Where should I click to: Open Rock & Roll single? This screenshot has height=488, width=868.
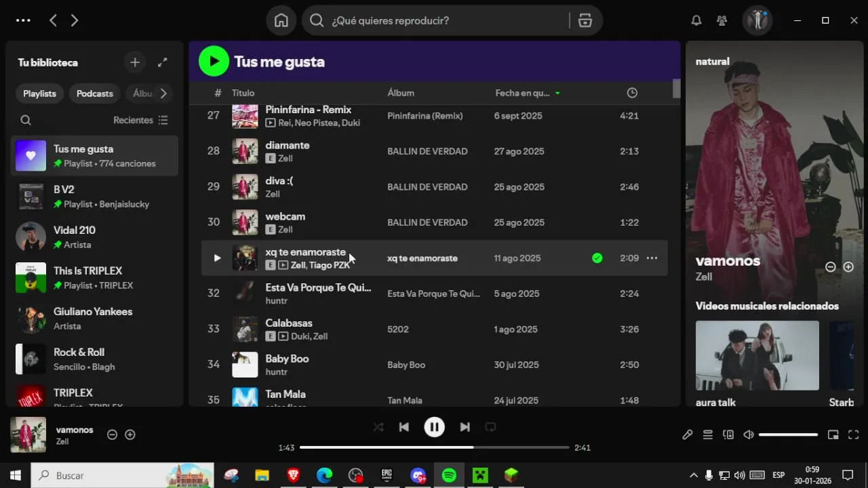94,359
